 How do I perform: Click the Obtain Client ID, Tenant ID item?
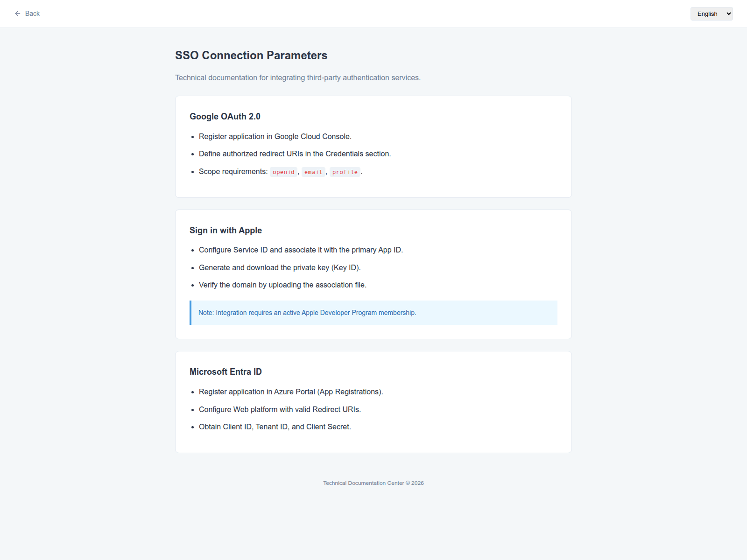[x=275, y=427]
